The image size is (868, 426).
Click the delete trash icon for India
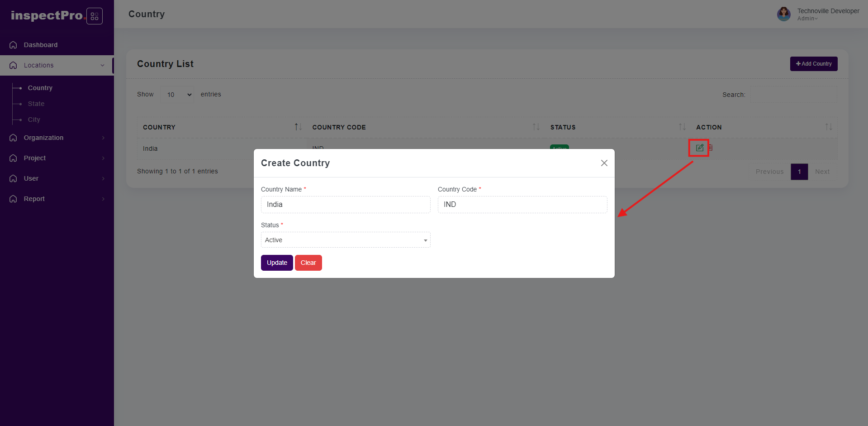click(711, 148)
